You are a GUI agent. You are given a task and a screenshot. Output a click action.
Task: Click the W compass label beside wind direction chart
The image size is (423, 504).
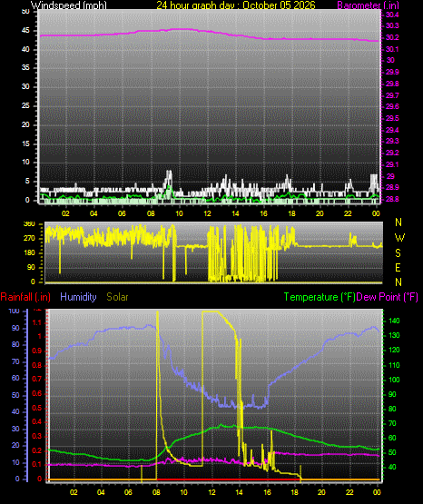coord(399,238)
